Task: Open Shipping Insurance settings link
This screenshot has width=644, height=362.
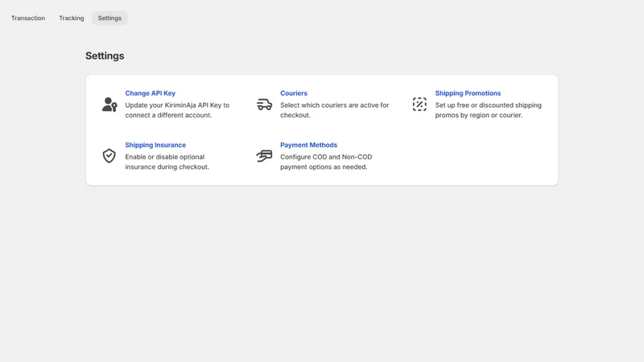Action: (x=155, y=145)
